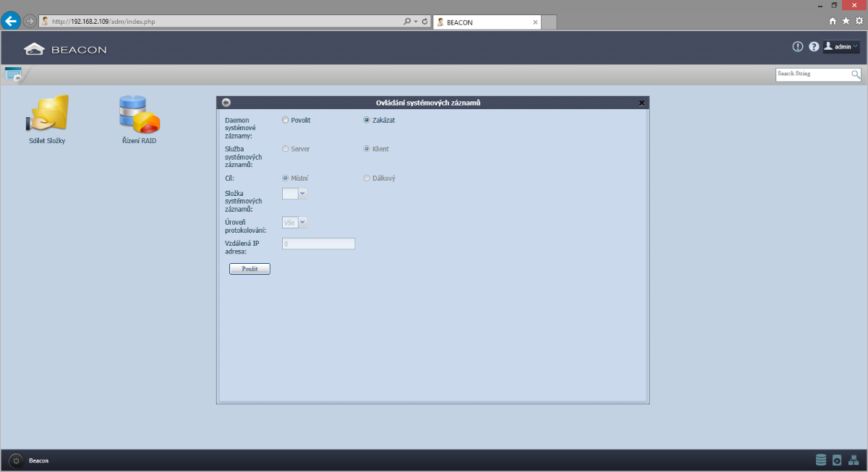Open the admin user menu
This screenshot has height=472, width=868.
[841, 47]
